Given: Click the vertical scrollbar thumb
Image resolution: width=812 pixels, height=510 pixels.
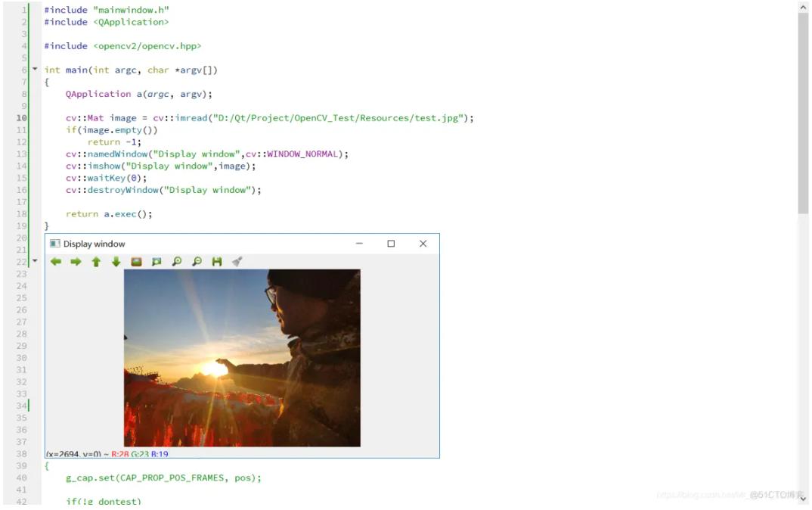Looking at the screenshot, I should (x=803, y=114).
